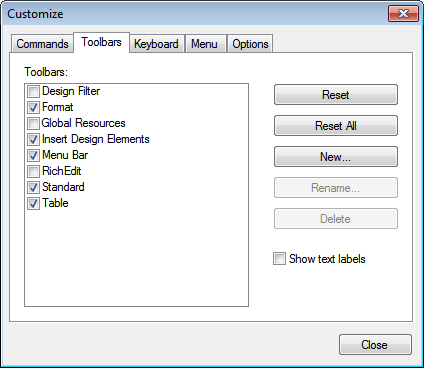Uncheck the Format toolbar checkbox
The width and height of the screenshot is (424, 368).
click(33, 107)
